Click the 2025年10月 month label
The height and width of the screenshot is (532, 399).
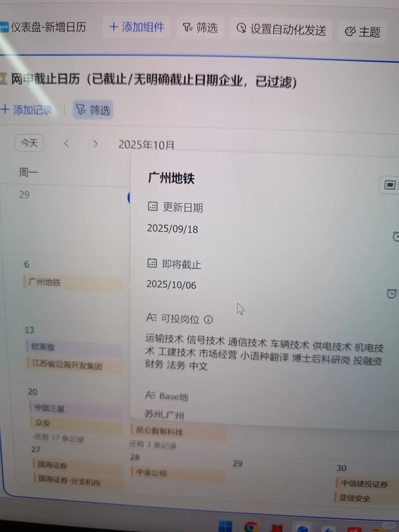(146, 145)
